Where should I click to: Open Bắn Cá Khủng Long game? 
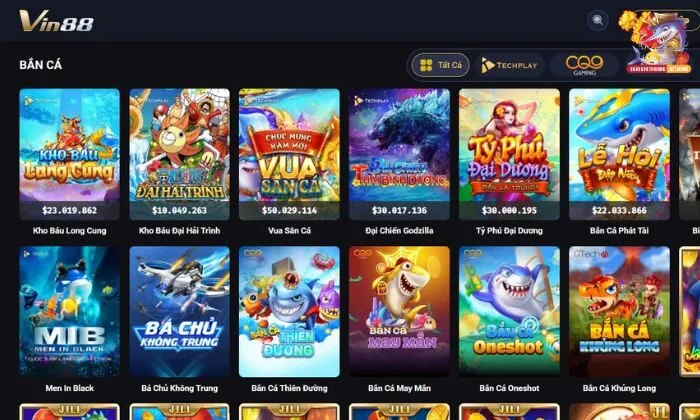pos(619,312)
